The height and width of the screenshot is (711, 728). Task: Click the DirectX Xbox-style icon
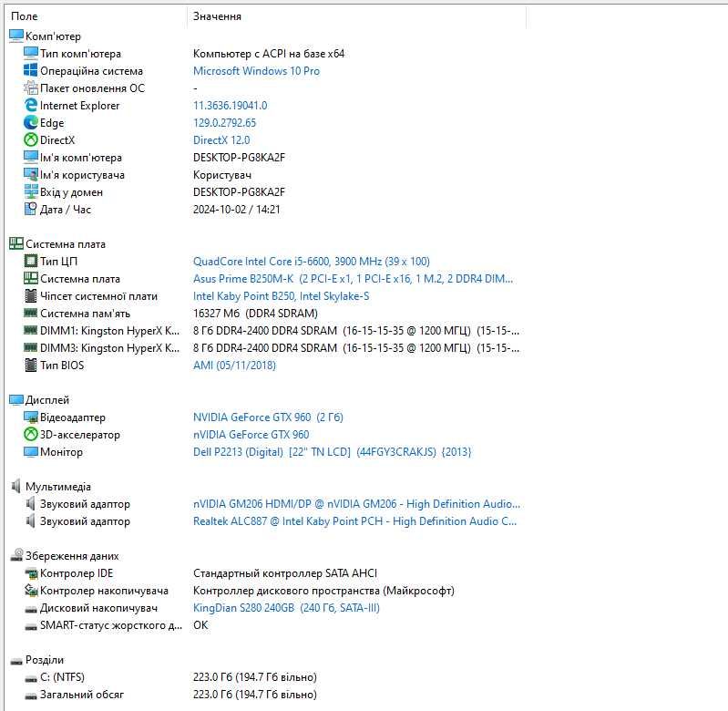pyautogui.click(x=31, y=139)
